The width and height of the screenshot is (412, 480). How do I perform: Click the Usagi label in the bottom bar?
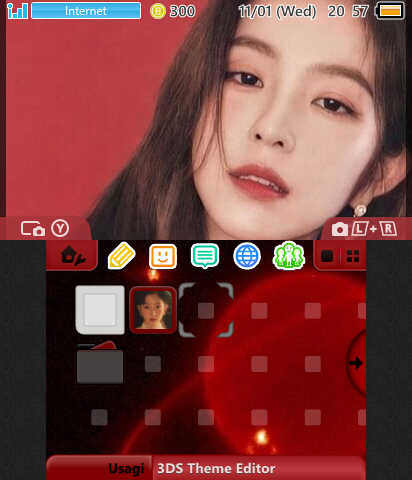(x=126, y=468)
